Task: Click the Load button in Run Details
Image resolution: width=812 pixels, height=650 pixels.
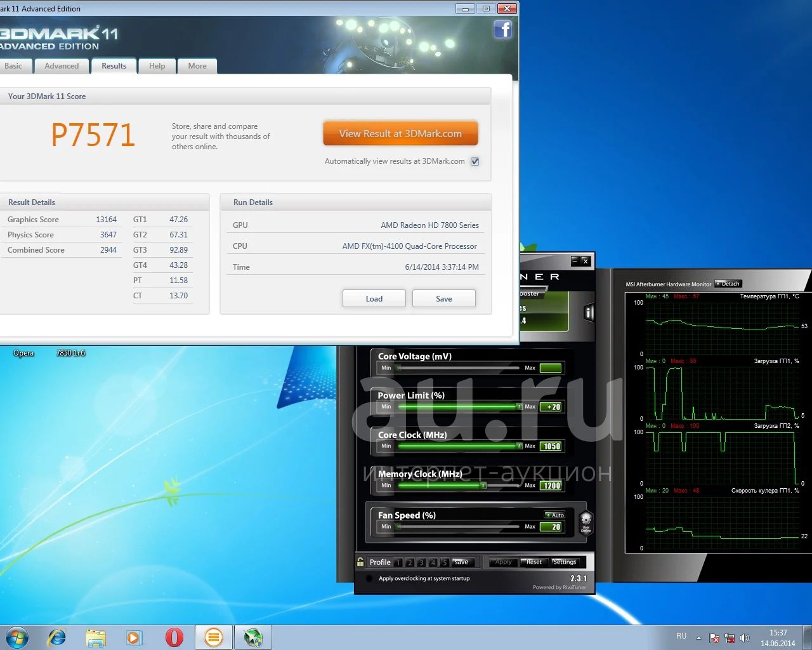Action: (374, 298)
